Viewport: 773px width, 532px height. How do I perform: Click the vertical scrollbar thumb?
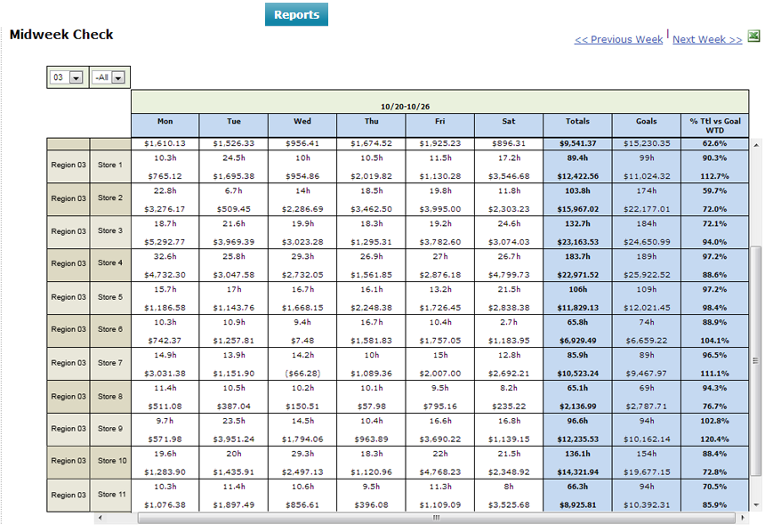pyautogui.click(x=757, y=360)
